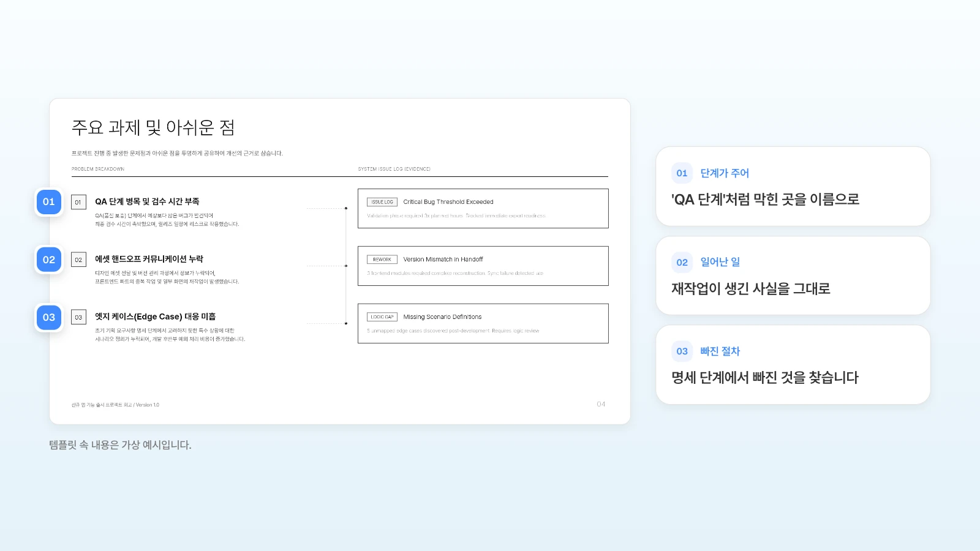Image resolution: width=980 pixels, height=551 pixels.
Task: Select 'Version Mismatch in Handoff' log title
Action: [x=443, y=260]
